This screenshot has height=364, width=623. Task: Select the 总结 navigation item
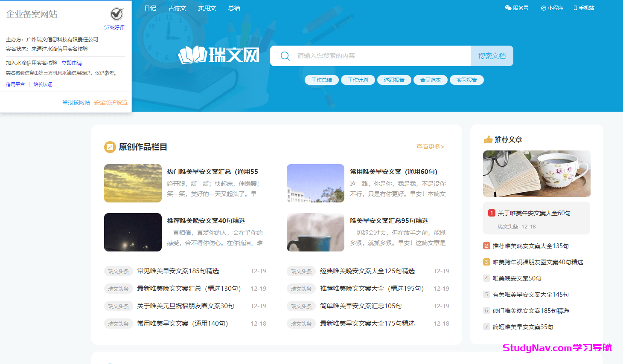coord(234,8)
